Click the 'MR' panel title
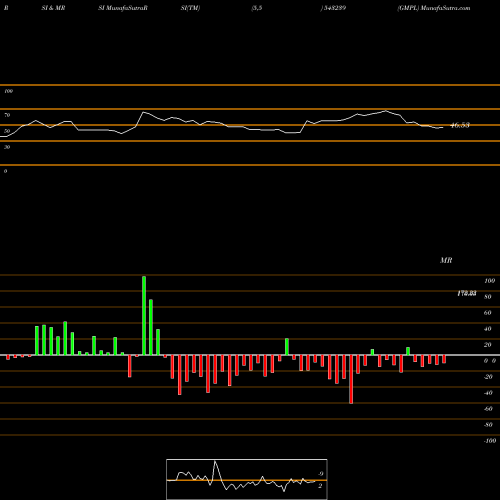 (x=446, y=260)
